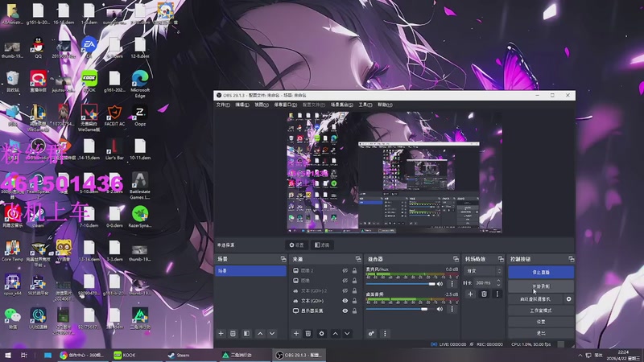Open Windows Start menu
Image resolution: width=644 pixels, height=362 pixels.
(7, 355)
